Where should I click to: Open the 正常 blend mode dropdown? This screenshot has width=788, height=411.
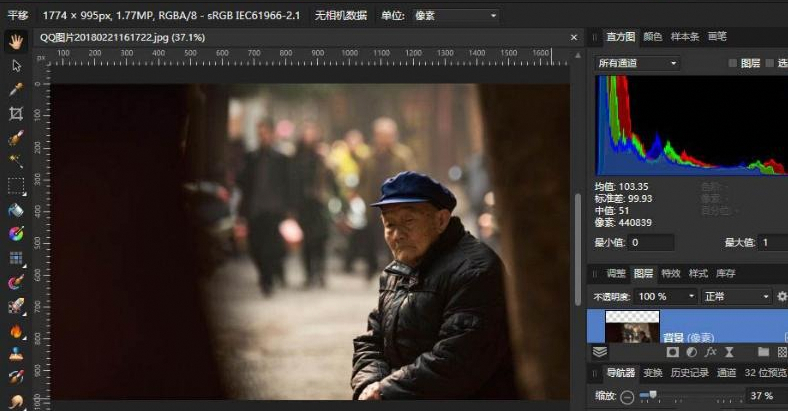point(736,296)
